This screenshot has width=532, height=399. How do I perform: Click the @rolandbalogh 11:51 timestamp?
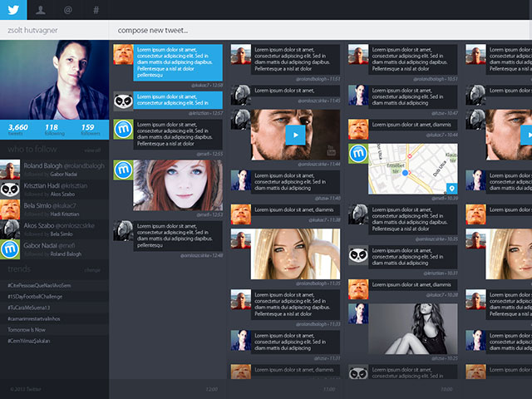pyautogui.click(x=318, y=79)
